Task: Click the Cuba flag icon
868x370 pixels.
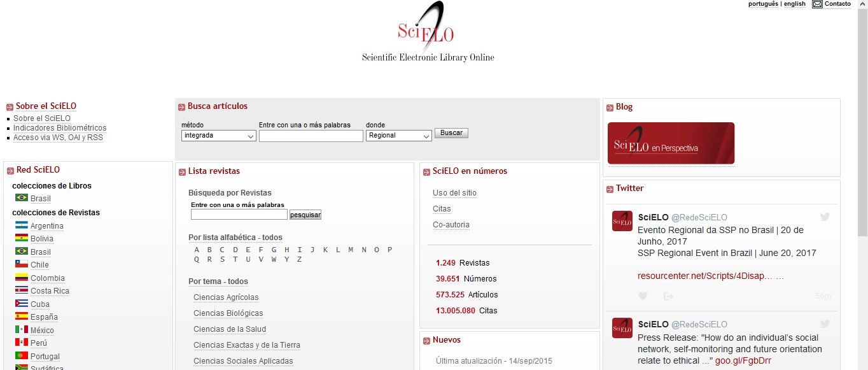Action: pos(22,304)
